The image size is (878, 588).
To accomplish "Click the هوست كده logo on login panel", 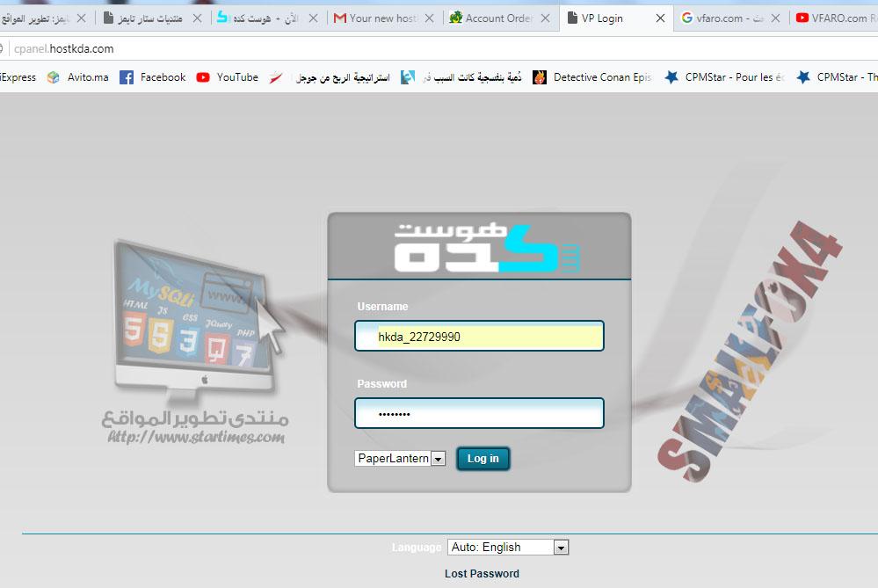I will (x=487, y=248).
